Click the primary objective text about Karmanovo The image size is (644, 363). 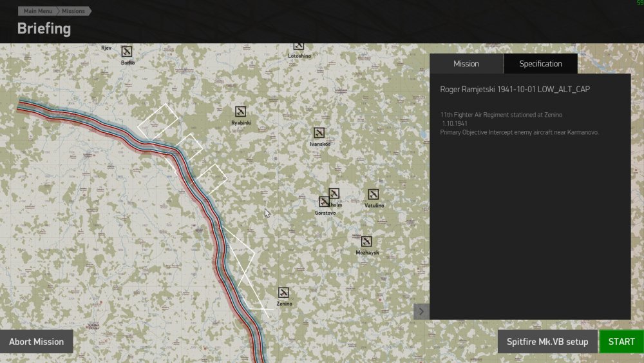coord(520,132)
